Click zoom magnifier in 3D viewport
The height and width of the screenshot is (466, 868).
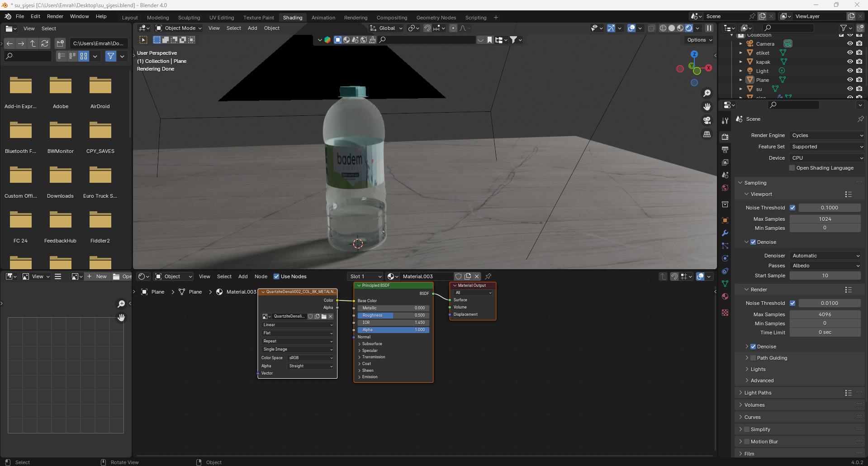(707, 93)
